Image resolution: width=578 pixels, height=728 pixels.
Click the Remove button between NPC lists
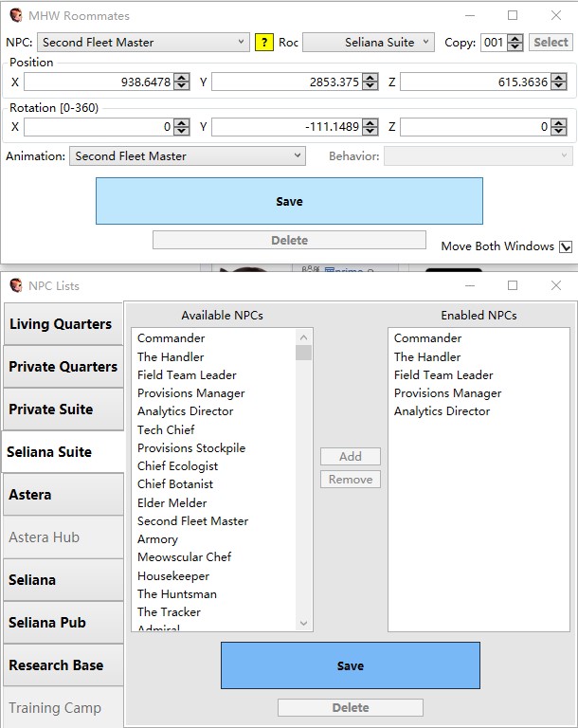click(351, 479)
